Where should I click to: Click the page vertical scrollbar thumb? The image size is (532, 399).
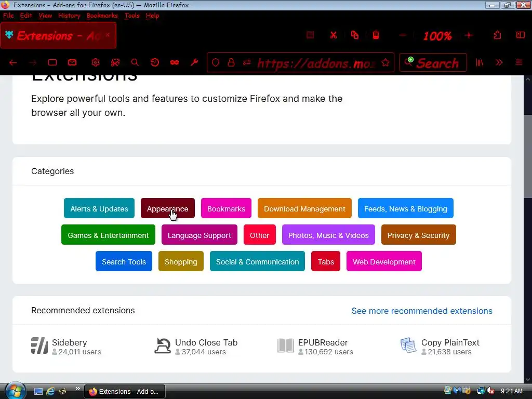(528, 156)
